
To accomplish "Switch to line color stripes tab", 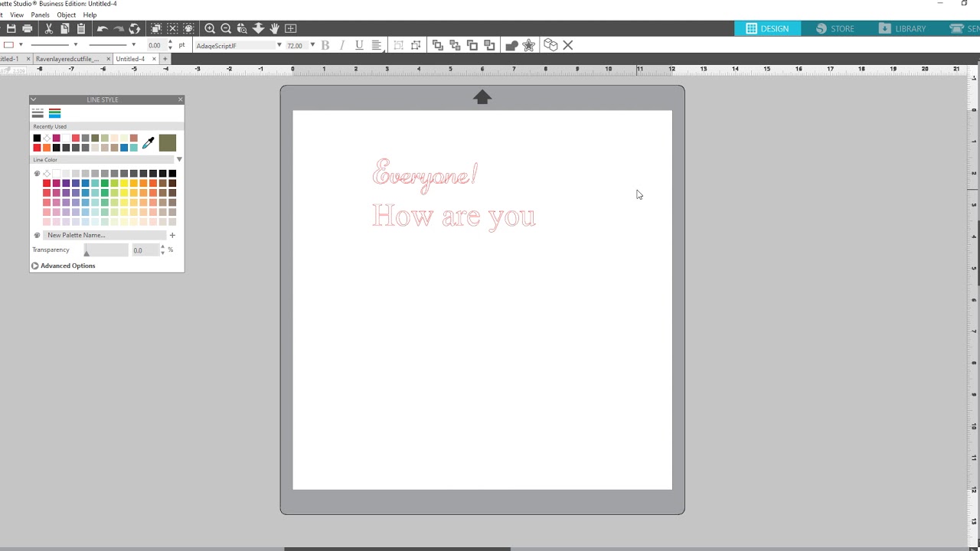I will [54, 113].
